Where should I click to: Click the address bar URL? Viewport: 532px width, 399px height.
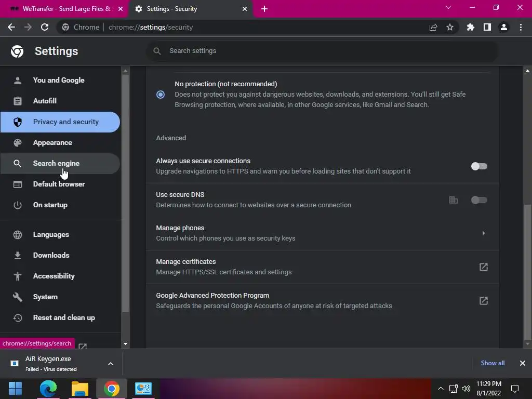[x=151, y=27]
